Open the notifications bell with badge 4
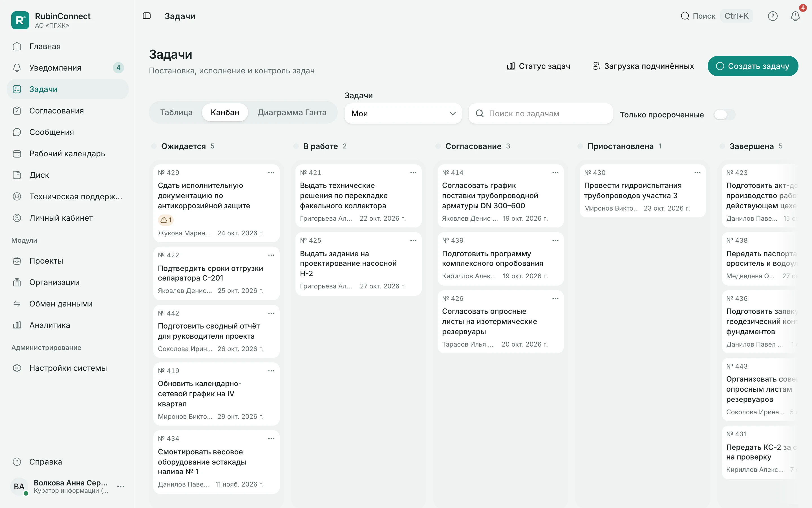 [x=795, y=16]
